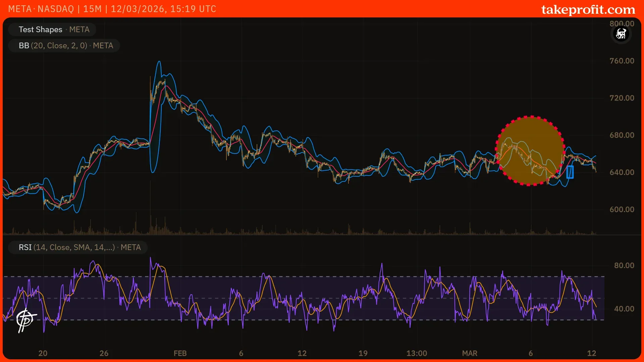Click the 640.00 price axis label
This screenshot has width=644, height=362.
tap(622, 172)
